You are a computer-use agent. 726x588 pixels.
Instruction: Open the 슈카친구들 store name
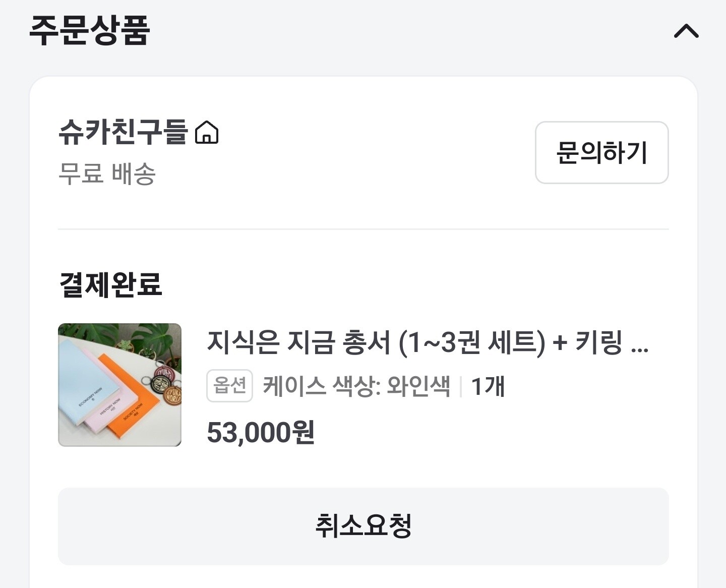coord(123,132)
